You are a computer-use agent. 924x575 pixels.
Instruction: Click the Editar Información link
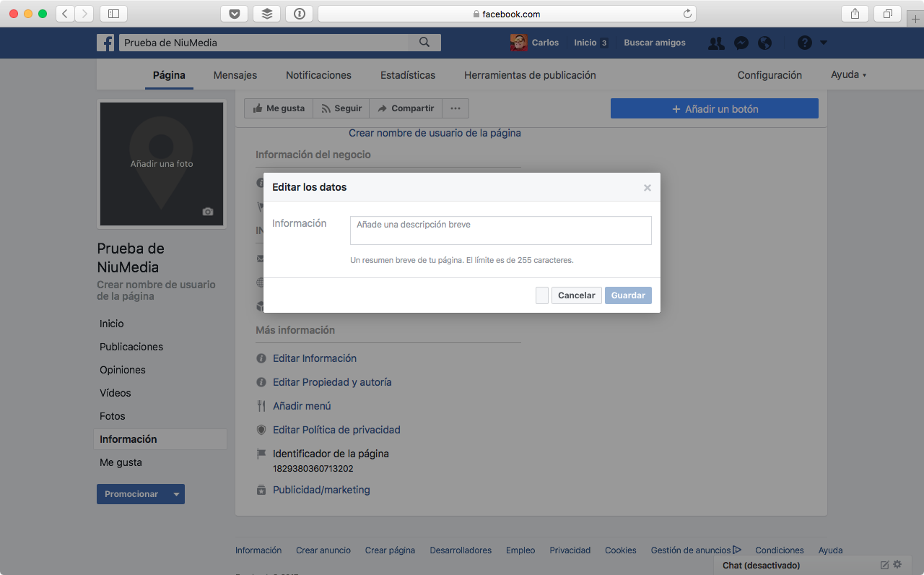coord(315,358)
